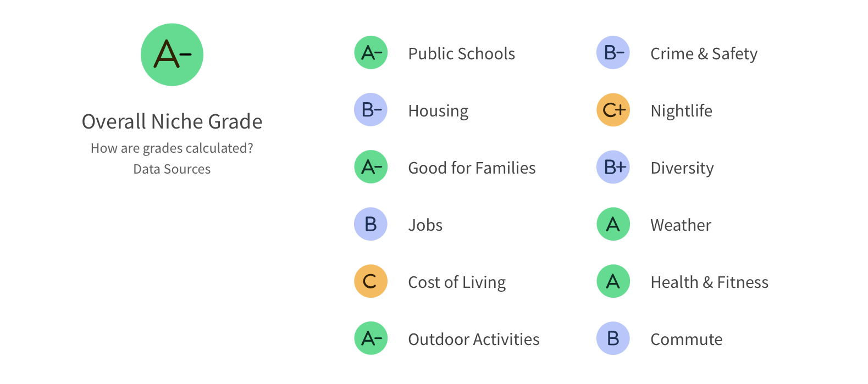Image resolution: width=868 pixels, height=384 pixels.
Task: Click the large overall A- grade circle
Action: [172, 54]
